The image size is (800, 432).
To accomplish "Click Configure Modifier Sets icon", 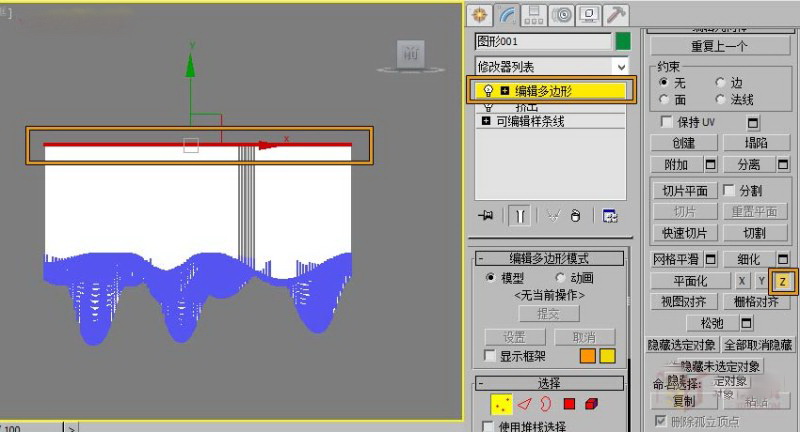I will point(610,216).
